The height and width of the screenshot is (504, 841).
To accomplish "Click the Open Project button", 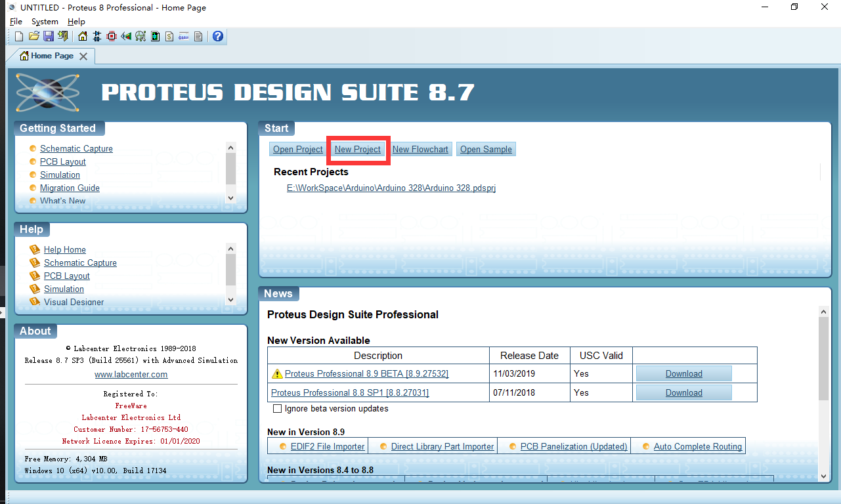I will coord(298,149).
